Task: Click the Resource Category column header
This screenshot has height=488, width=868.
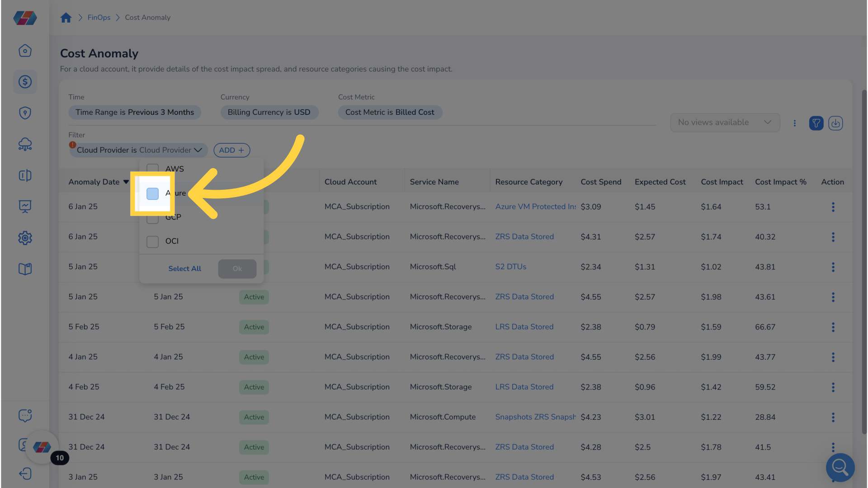Action: tap(529, 182)
